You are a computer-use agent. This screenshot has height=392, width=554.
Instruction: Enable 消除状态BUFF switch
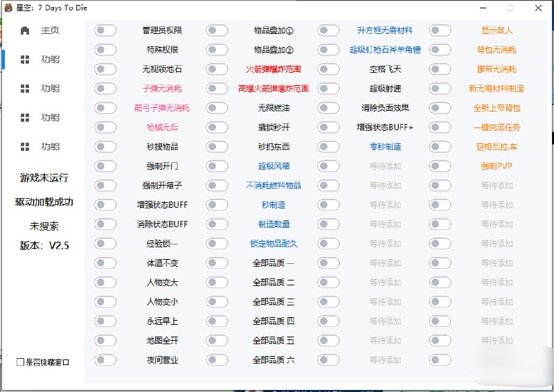(x=105, y=224)
